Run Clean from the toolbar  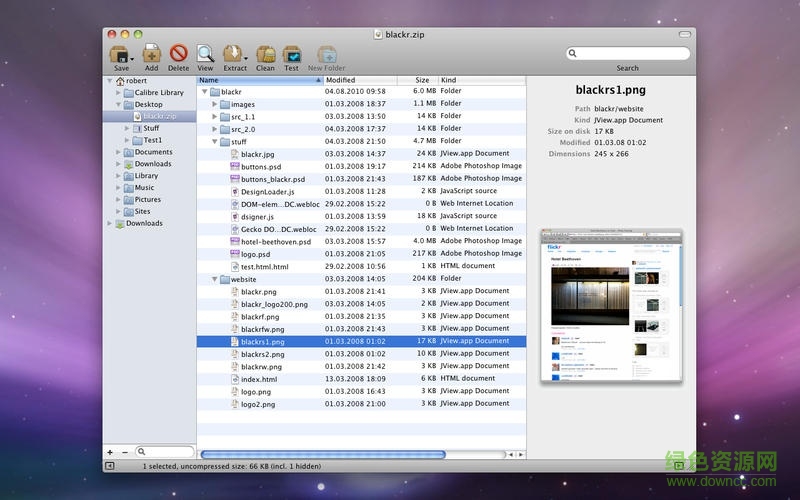click(x=265, y=54)
